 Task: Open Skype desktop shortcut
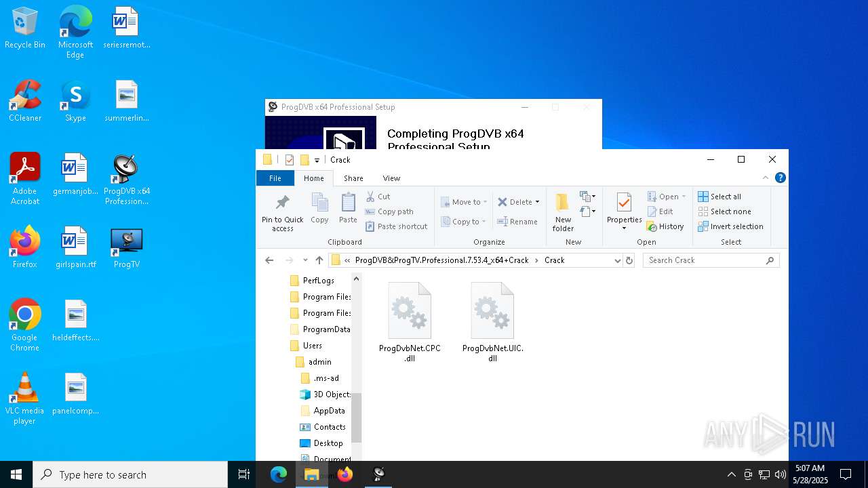click(75, 102)
